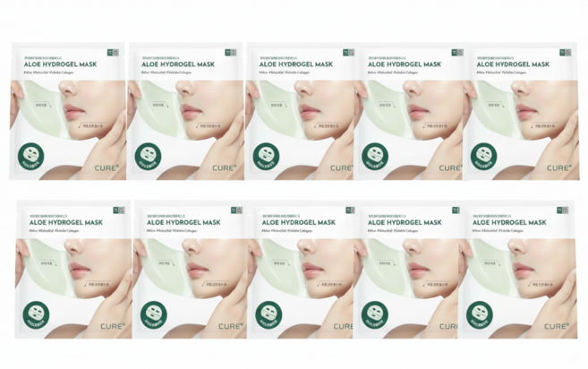Click QR code on top-row second package
Viewport: 588px width, 369px height.
[x=231, y=52]
